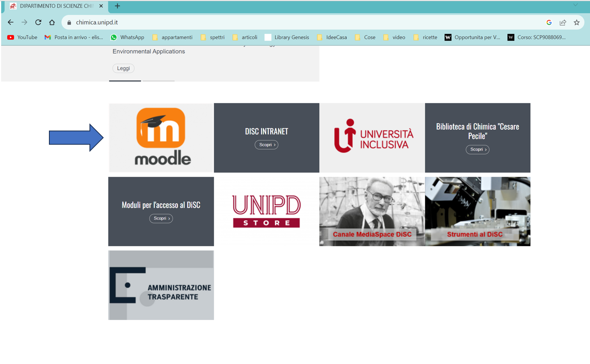Screen dimensions: 590x364
Task: Open the Canale MediaSpace DiSC tile
Action: pyautogui.click(x=372, y=211)
